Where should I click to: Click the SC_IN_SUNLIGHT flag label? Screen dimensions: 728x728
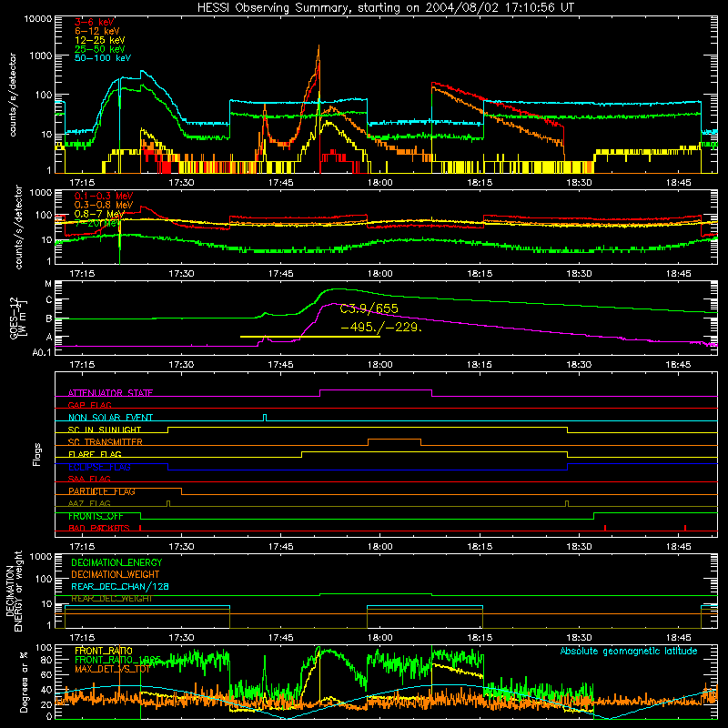[x=105, y=430]
